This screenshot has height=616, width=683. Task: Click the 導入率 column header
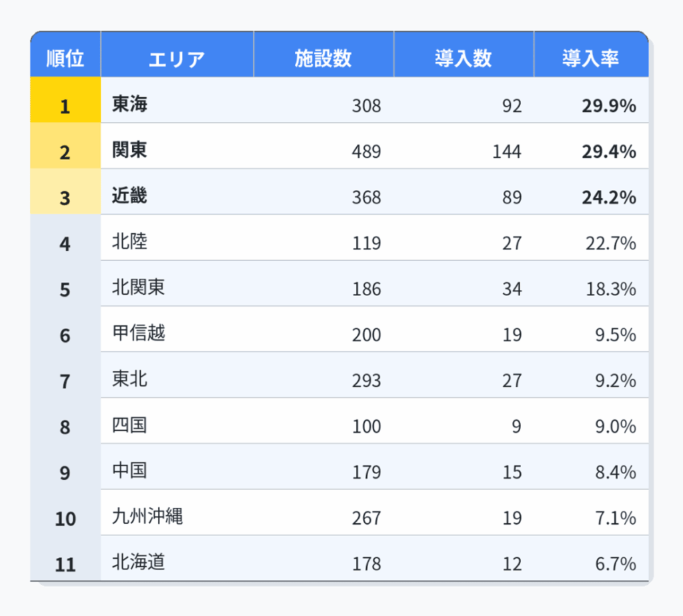(x=590, y=59)
